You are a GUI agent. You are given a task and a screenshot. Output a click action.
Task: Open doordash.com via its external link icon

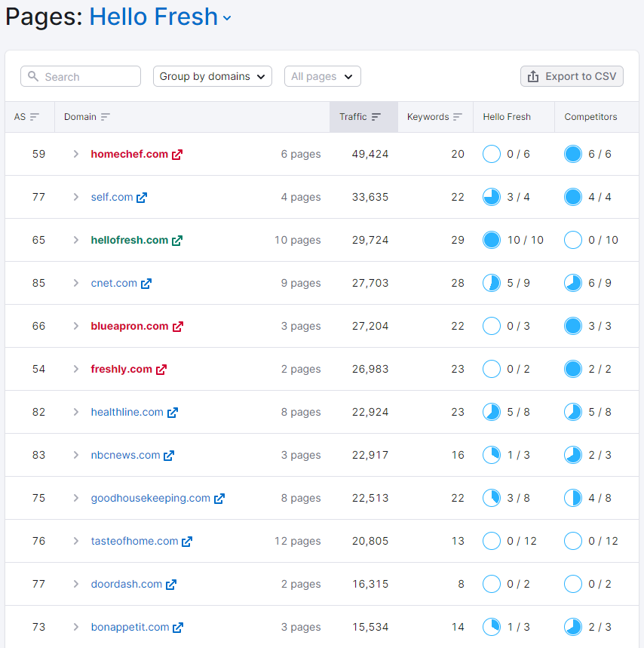pos(170,584)
